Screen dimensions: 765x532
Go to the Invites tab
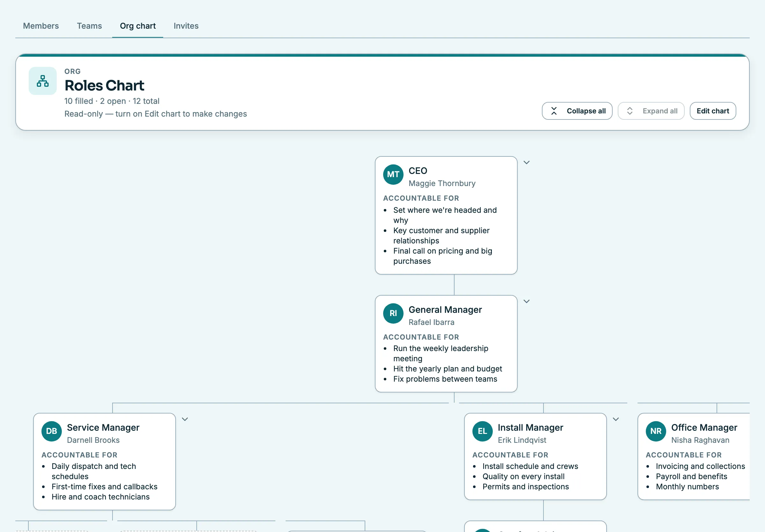tap(186, 25)
